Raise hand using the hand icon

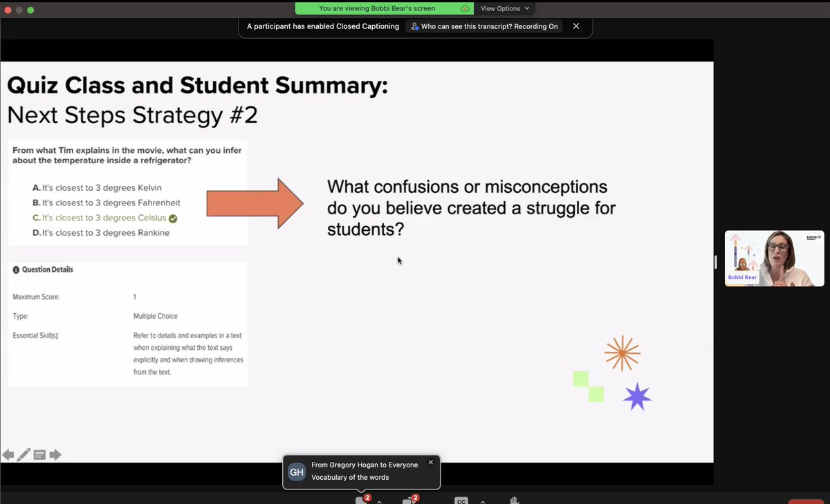514,500
